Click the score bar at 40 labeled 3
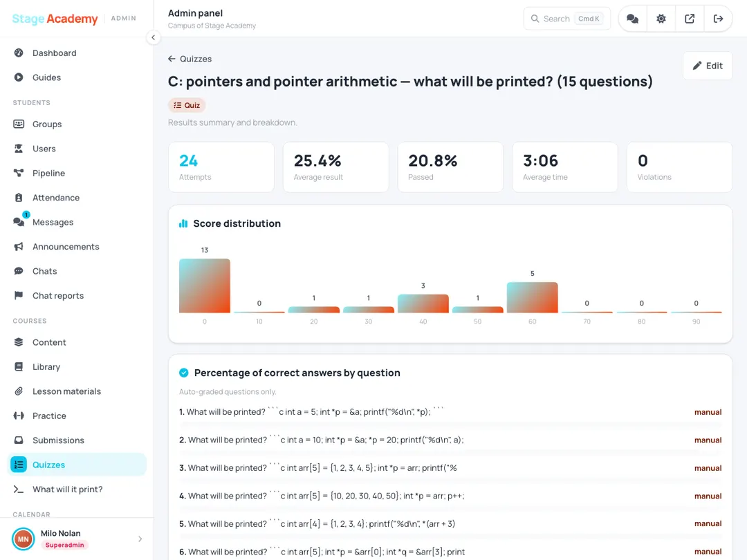747x560 pixels. (x=423, y=304)
